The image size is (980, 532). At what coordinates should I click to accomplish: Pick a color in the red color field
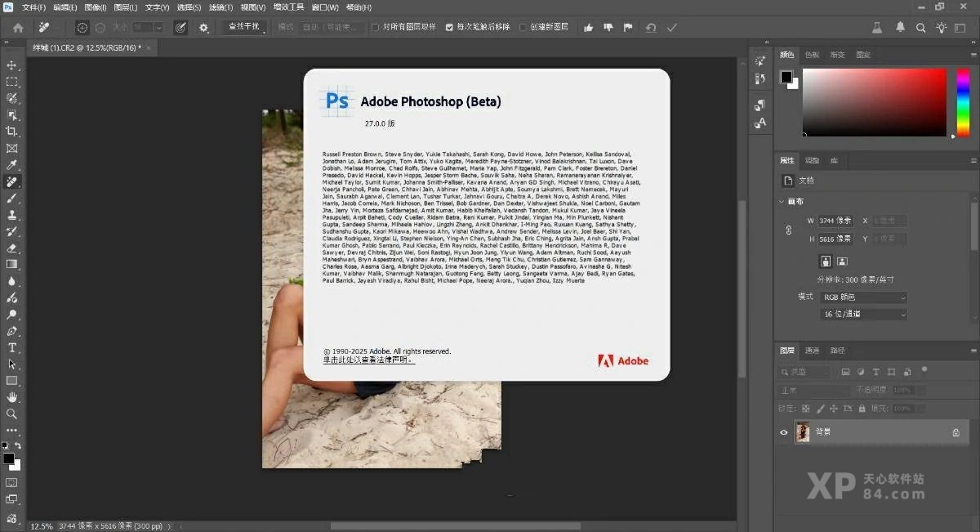(x=874, y=103)
